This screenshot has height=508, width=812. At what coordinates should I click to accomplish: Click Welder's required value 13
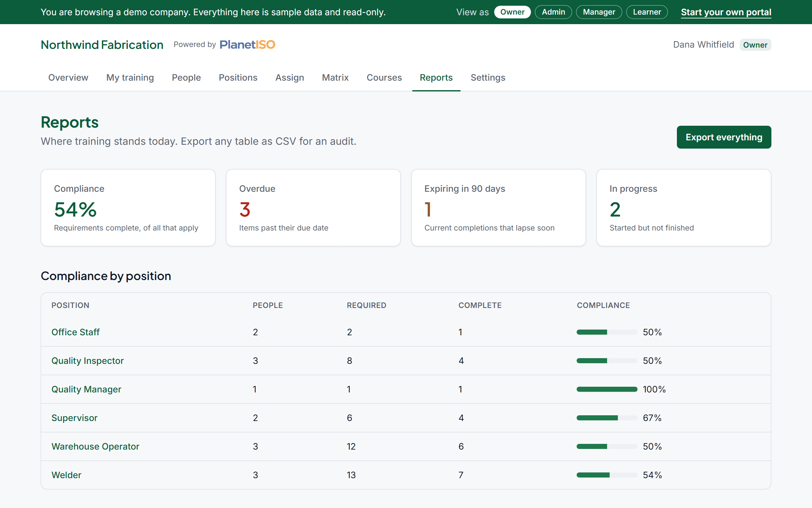(351, 475)
